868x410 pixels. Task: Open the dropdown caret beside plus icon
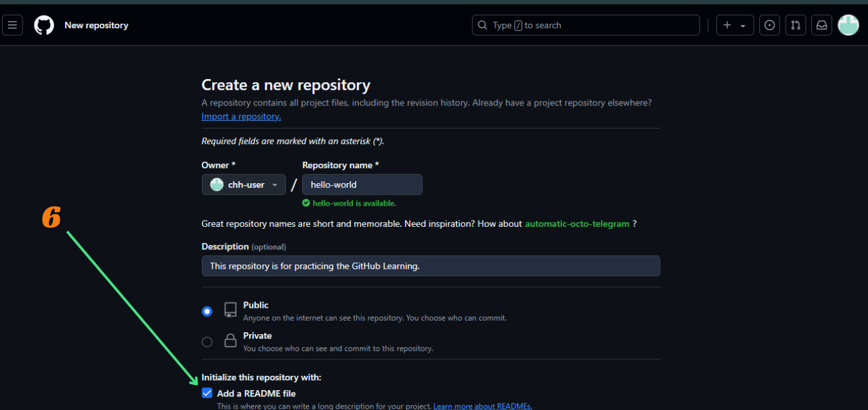743,26
